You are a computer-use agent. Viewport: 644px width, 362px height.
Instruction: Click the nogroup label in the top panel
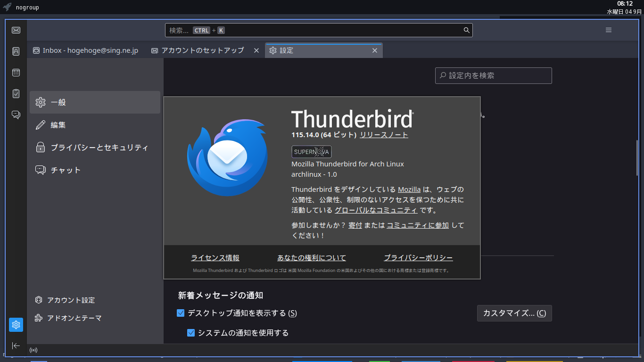click(x=27, y=8)
